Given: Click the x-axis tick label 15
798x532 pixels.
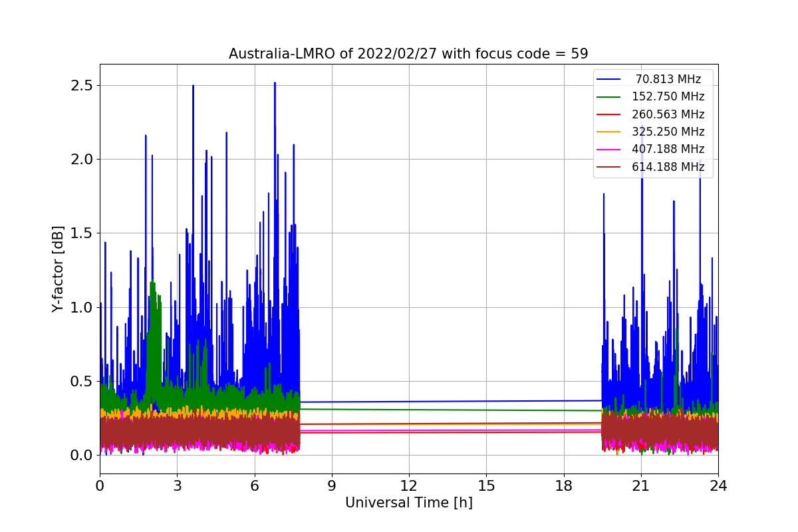Looking at the screenshot, I should (486, 486).
